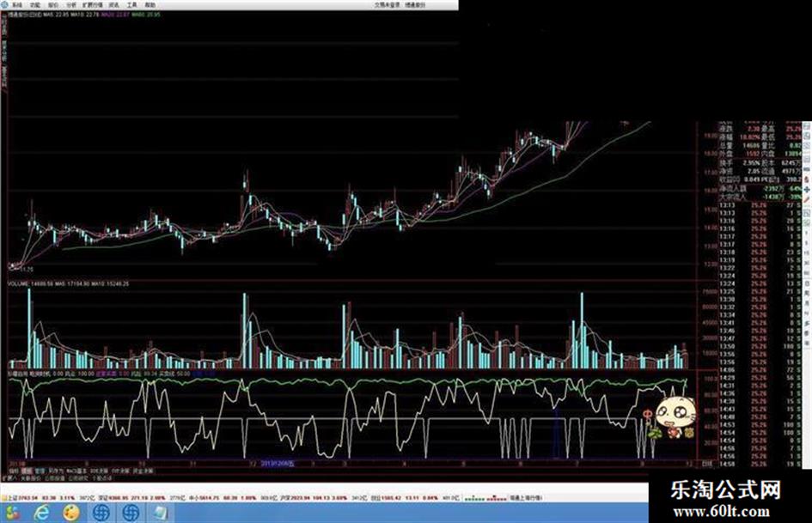Open the 功能 menu

coord(34,4)
